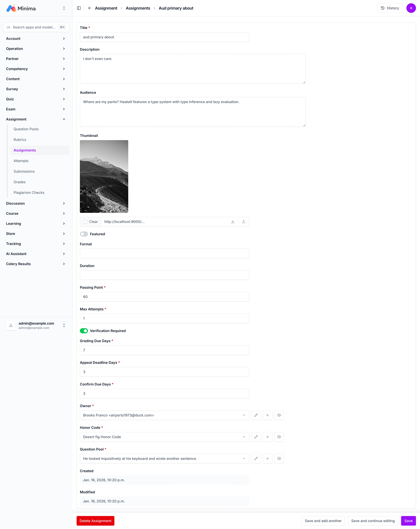Add a new Honor Code plus icon
Image resolution: width=420 pixels, height=529 pixels.
tap(267, 437)
